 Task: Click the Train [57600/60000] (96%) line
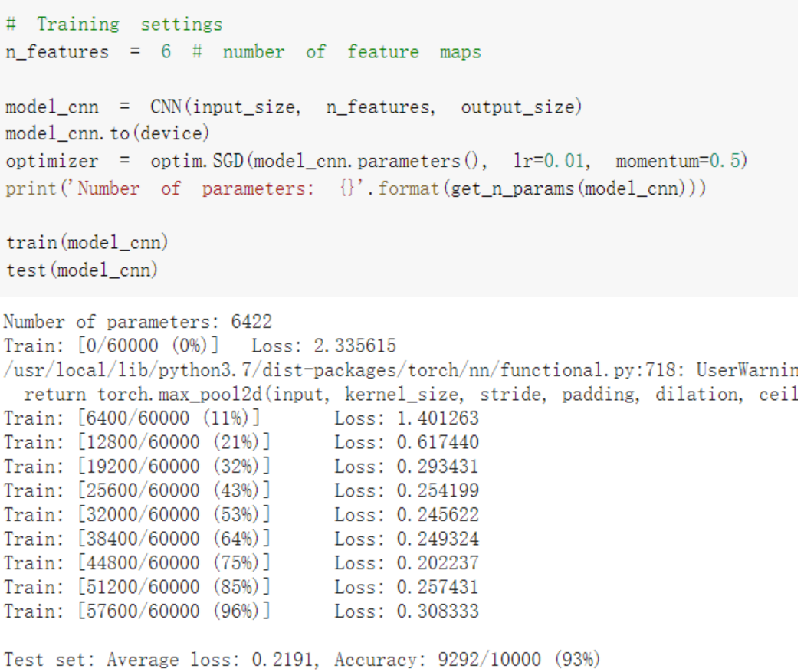point(241,611)
